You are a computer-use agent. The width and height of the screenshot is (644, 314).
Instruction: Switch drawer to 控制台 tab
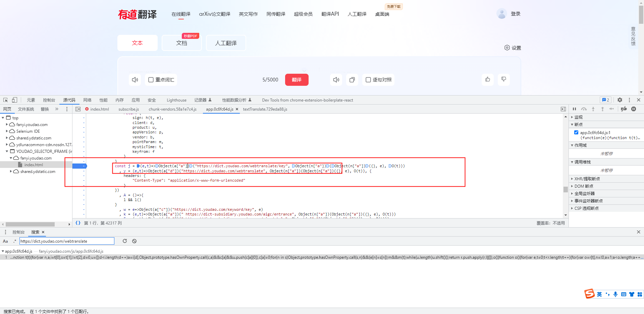click(x=18, y=232)
